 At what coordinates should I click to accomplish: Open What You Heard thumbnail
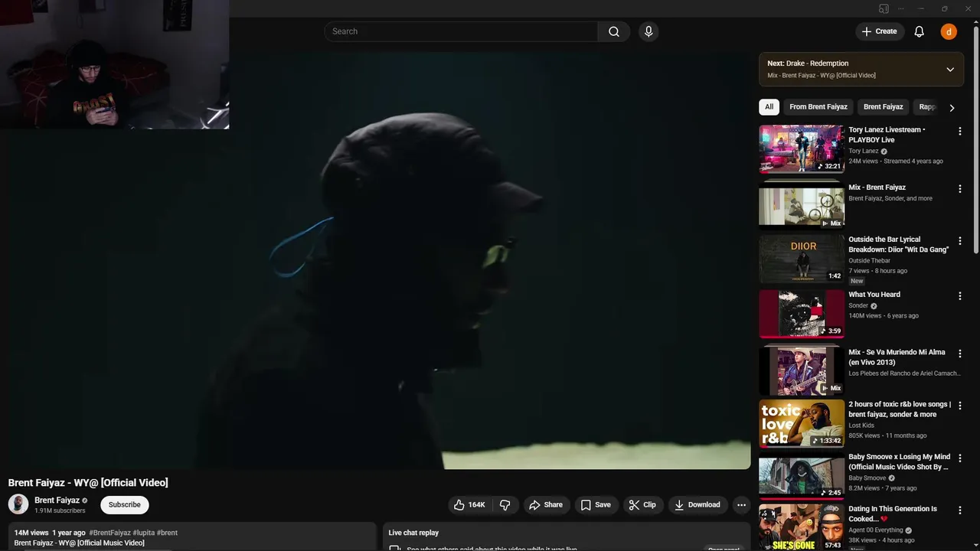[x=802, y=314]
